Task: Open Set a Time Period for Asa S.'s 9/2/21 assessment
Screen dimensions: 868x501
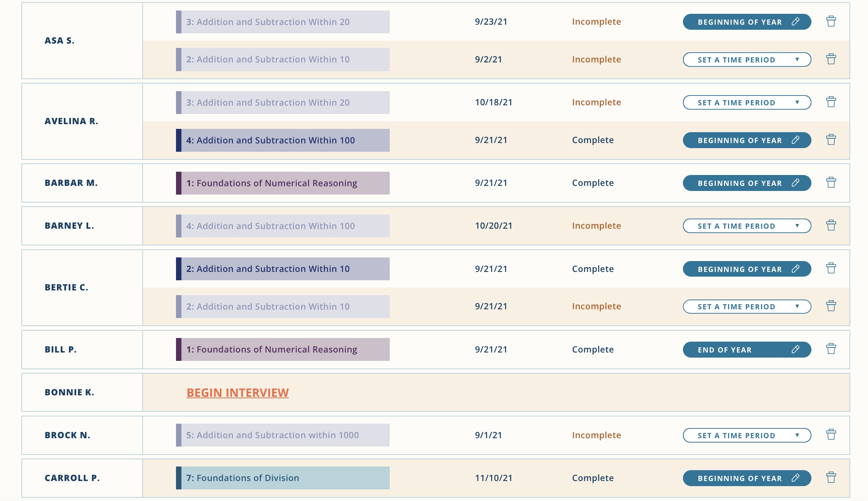Action: (x=746, y=60)
